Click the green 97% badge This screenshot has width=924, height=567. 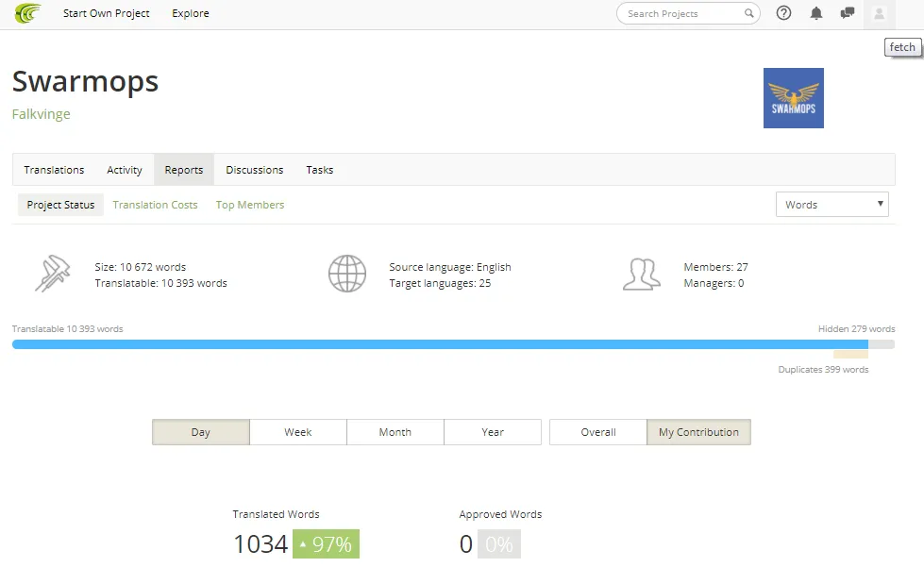point(326,544)
